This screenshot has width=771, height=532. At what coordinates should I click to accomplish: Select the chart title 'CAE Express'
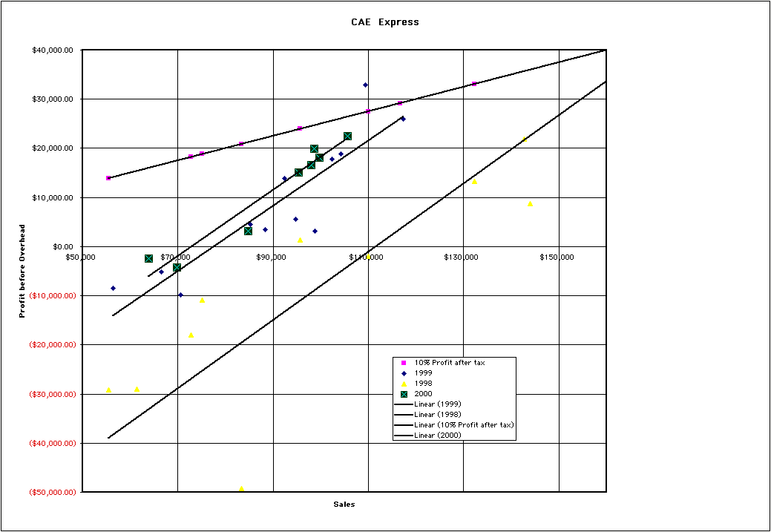(x=385, y=22)
